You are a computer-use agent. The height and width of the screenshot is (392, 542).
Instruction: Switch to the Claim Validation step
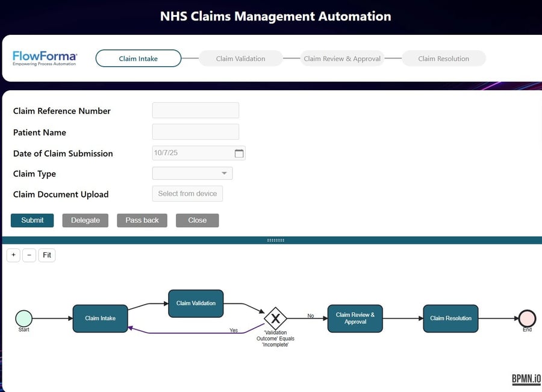click(240, 58)
